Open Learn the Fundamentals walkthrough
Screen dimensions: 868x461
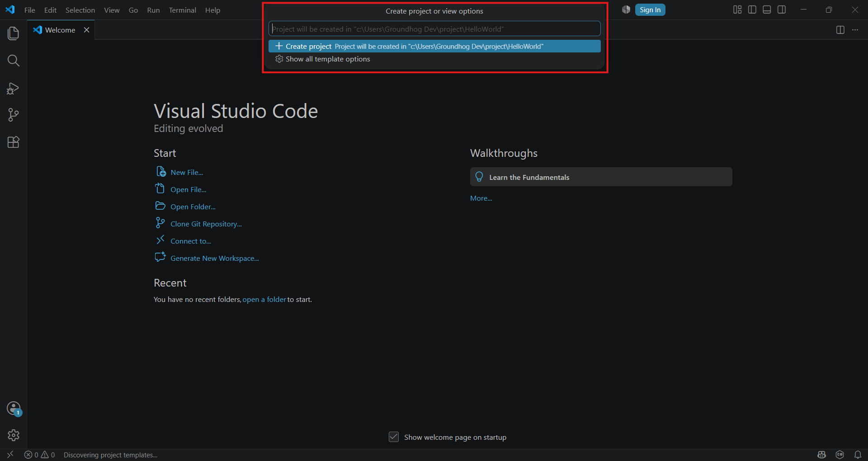(x=601, y=177)
